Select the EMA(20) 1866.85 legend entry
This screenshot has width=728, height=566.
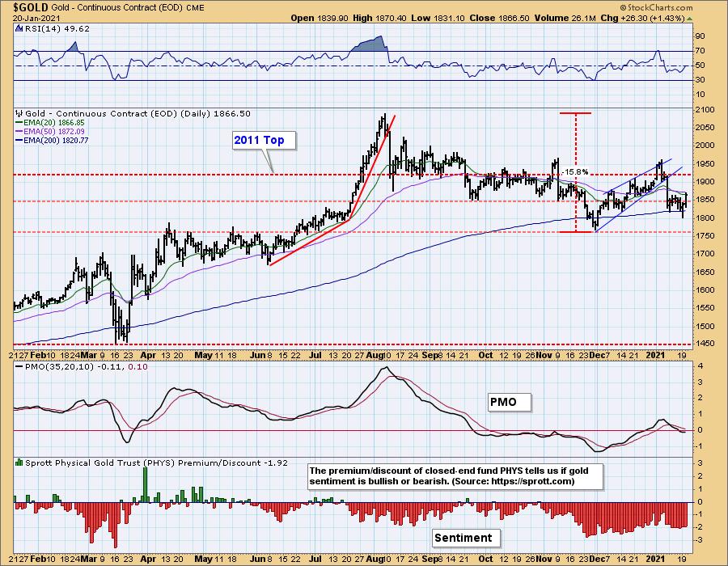(x=51, y=122)
